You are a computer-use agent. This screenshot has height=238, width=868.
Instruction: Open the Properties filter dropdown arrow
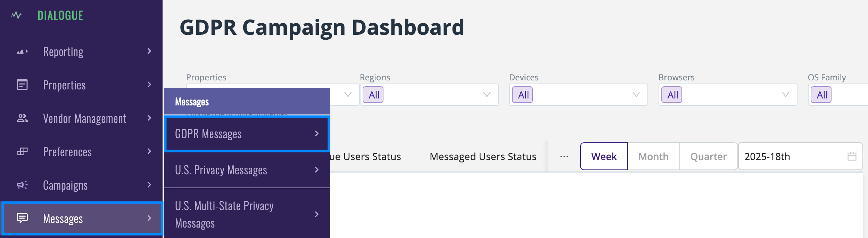click(x=348, y=95)
